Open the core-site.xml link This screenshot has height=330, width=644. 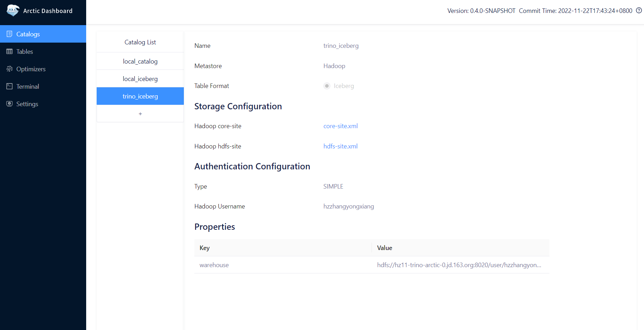pyautogui.click(x=340, y=126)
